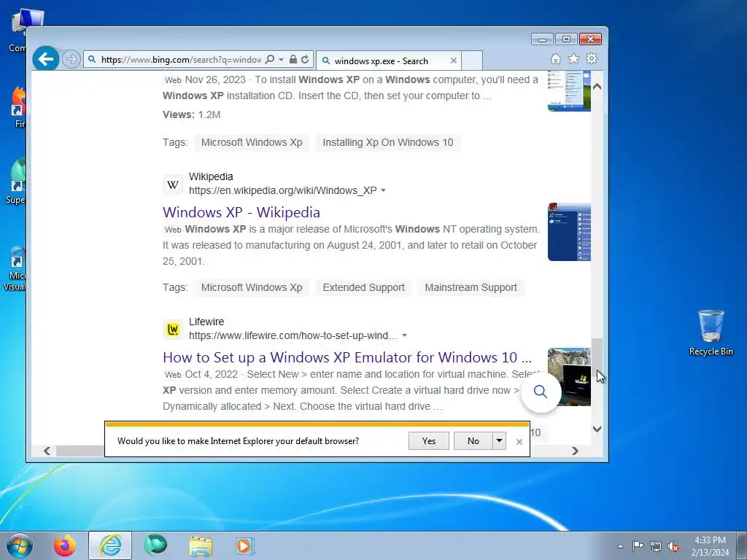This screenshot has height=560, width=747.
Task: Close the 'windows xp.exe - Search' tab
Action: 454,61
